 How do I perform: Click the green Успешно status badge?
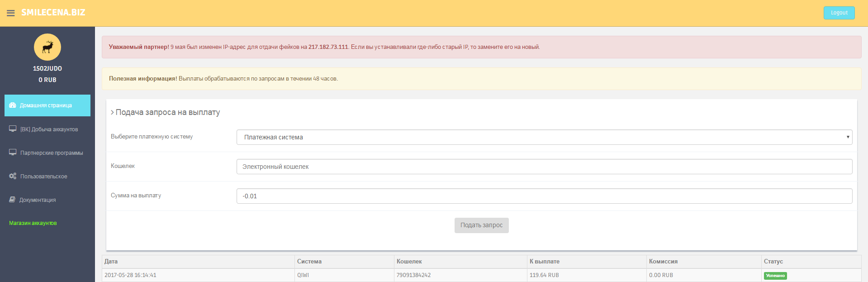tap(775, 276)
